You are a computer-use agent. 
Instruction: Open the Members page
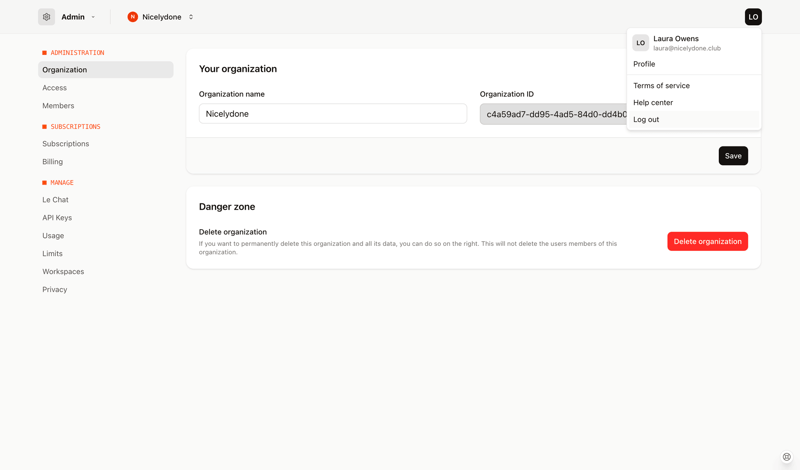click(58, 106)
